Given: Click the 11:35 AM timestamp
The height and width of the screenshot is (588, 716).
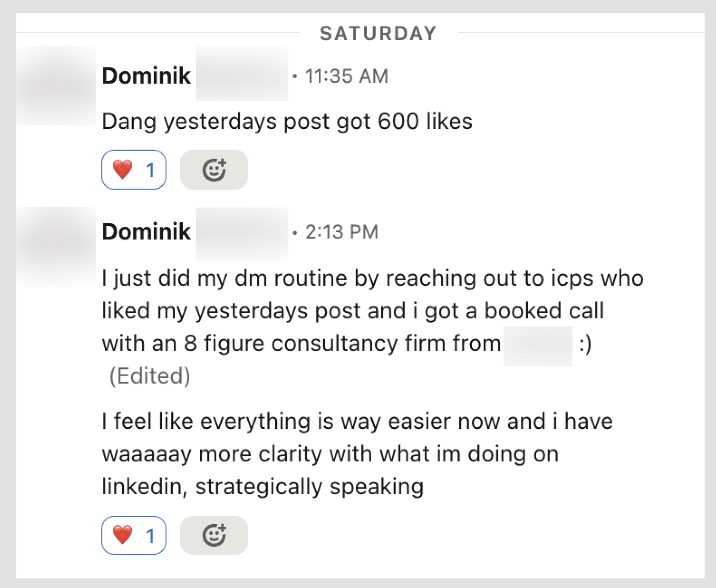Looking at the screenshot, I should pyautogui.click(x=346, y=76).
